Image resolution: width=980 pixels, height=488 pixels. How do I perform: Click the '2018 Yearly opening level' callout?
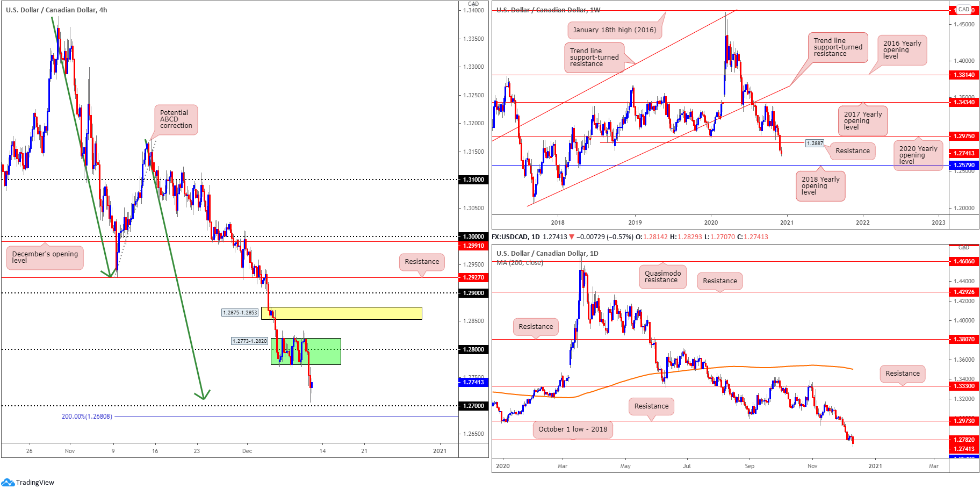[x=820, y=186]
